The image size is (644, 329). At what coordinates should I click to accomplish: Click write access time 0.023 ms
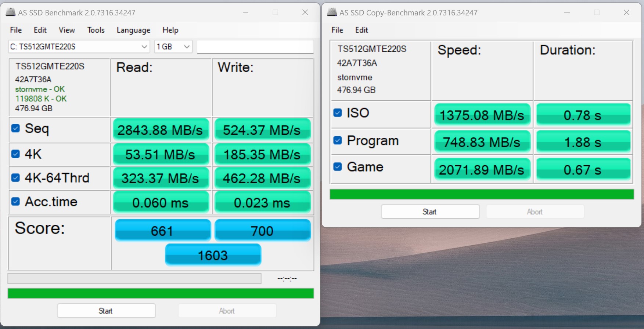click(262, 202)
